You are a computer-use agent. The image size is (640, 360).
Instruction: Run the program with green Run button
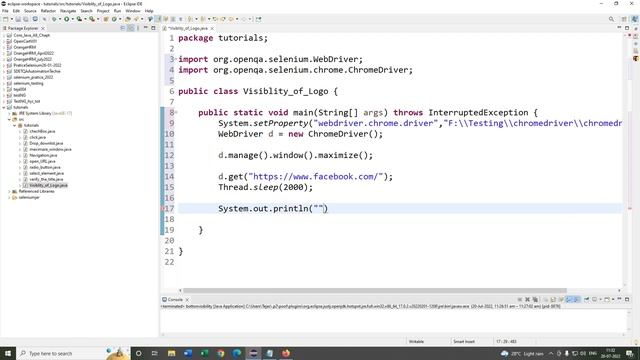coord(66,19)
